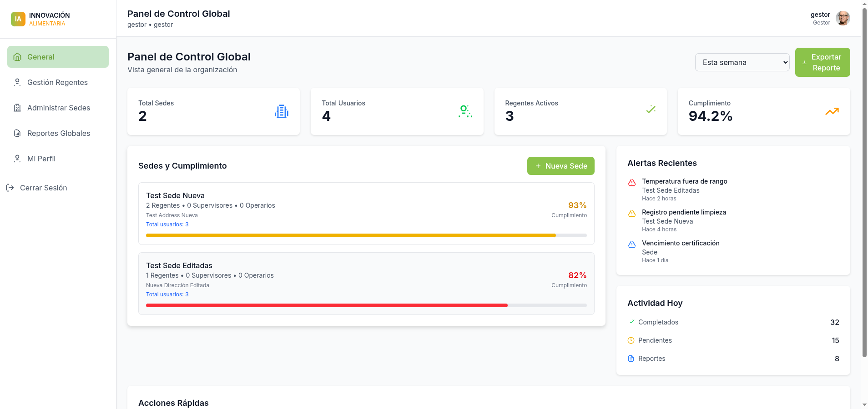Click the IA logo icon in sidebar
The height and width of the screenshot is (409, 868).
click(x=18, y=19)
